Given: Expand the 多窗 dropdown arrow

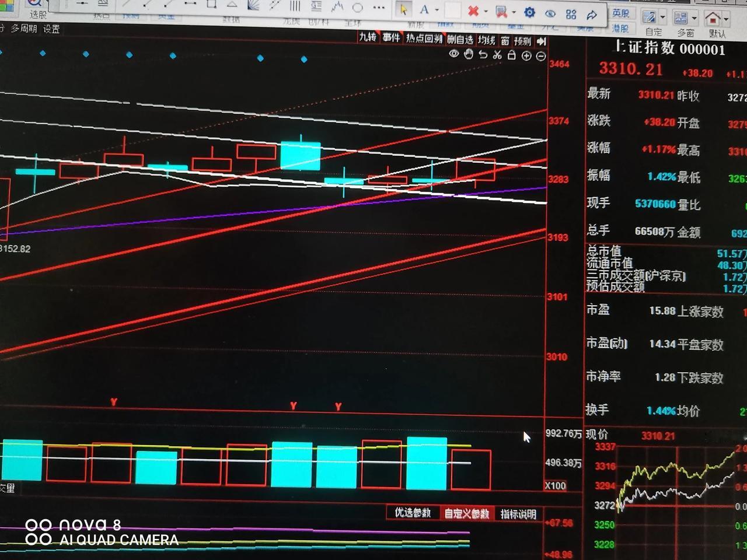Looking at the screenshot, I should [694, 19].
